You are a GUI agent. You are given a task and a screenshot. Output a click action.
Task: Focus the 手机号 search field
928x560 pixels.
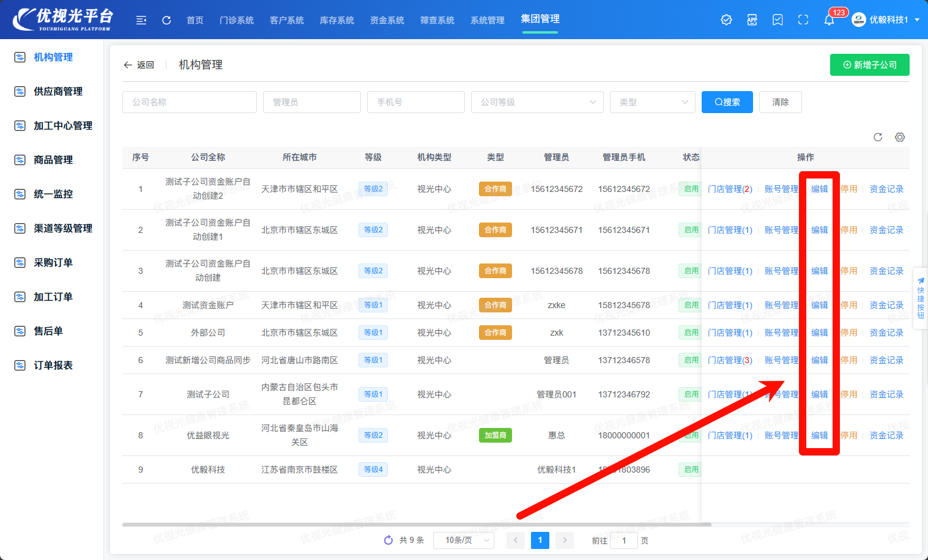coord(416,102)
